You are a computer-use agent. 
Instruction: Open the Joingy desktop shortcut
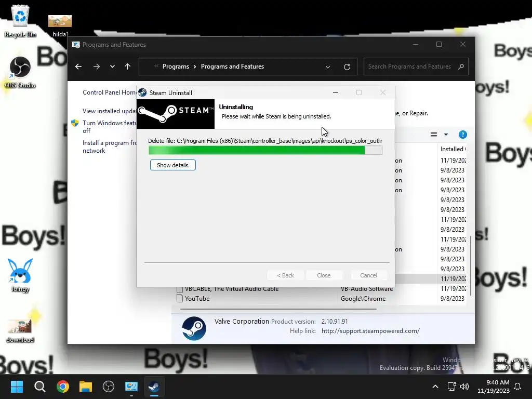point(20,275)
